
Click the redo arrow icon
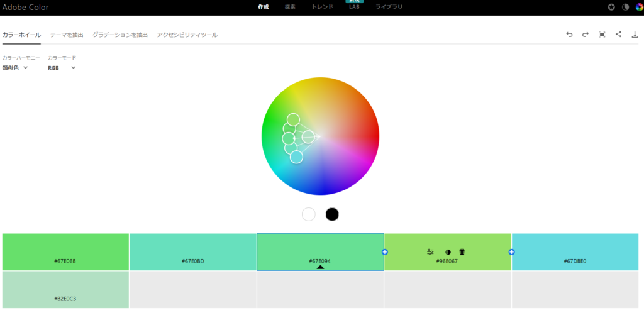[586, 35]
